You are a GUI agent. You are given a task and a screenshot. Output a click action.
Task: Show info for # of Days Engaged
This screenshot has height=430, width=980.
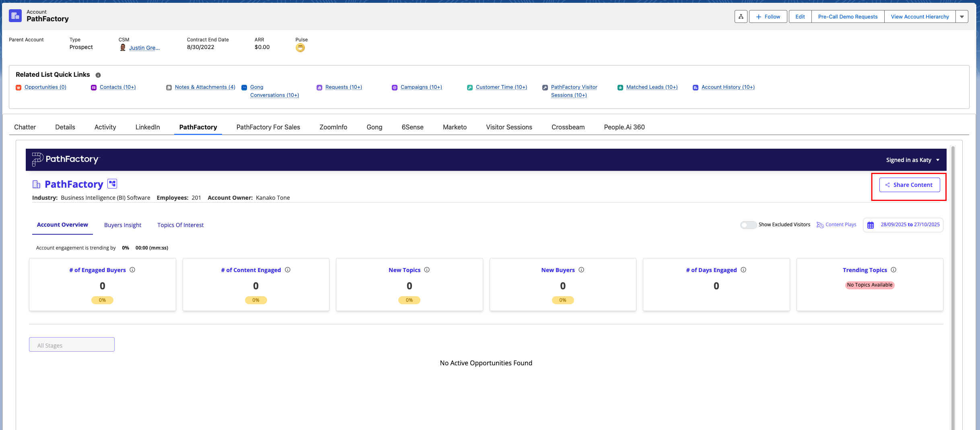743,270
